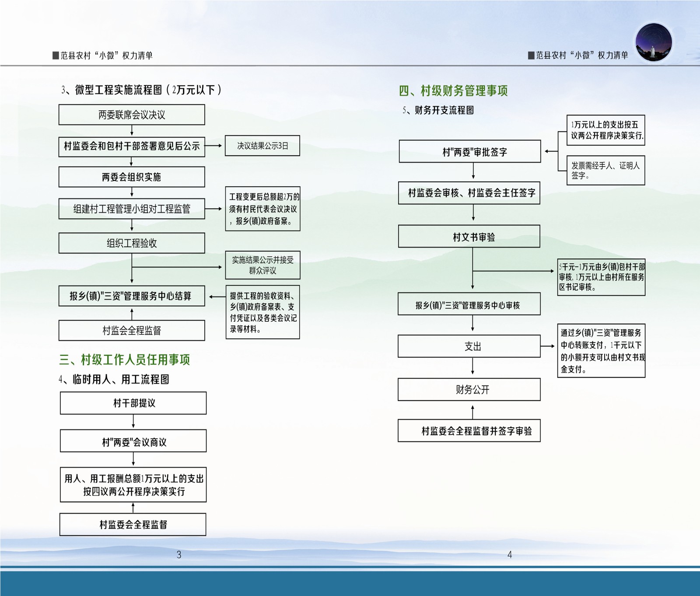
Task: Click the '用人、用工报酬总额1万元以上的支出' box
Action: [133, 484]
